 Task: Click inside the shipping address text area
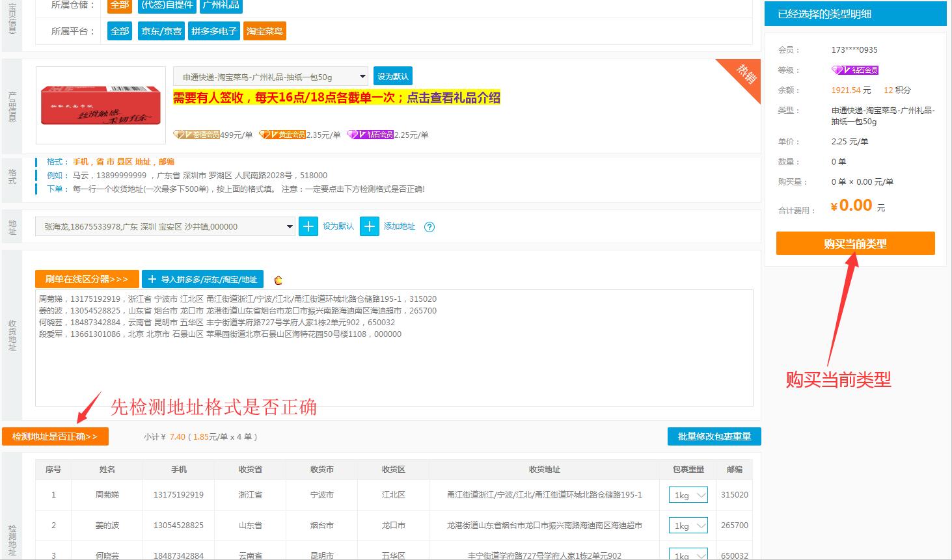[x=394, y=371]
